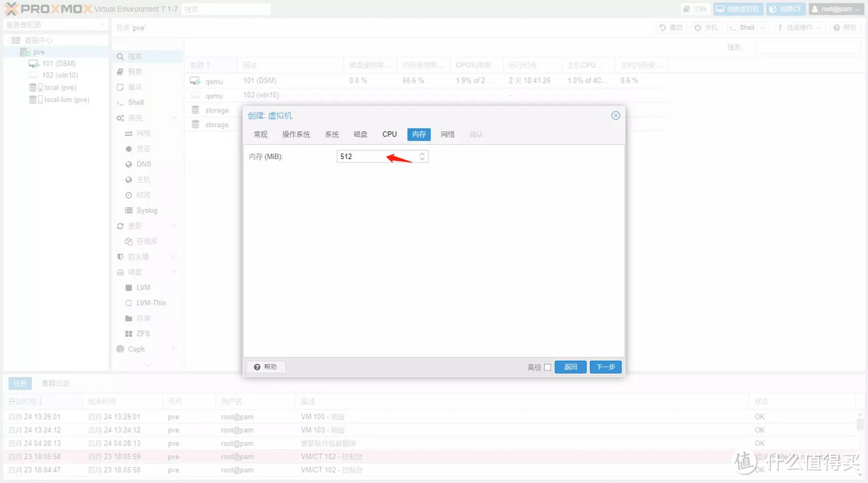Enable the 高级 checkbox
The image size is (868, 483).
pyautogui.click(x=547, y=367)
